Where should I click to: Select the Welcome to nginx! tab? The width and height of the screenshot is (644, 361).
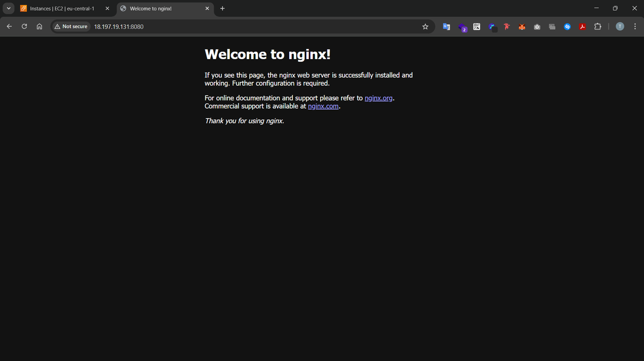(x=165, y=9)
